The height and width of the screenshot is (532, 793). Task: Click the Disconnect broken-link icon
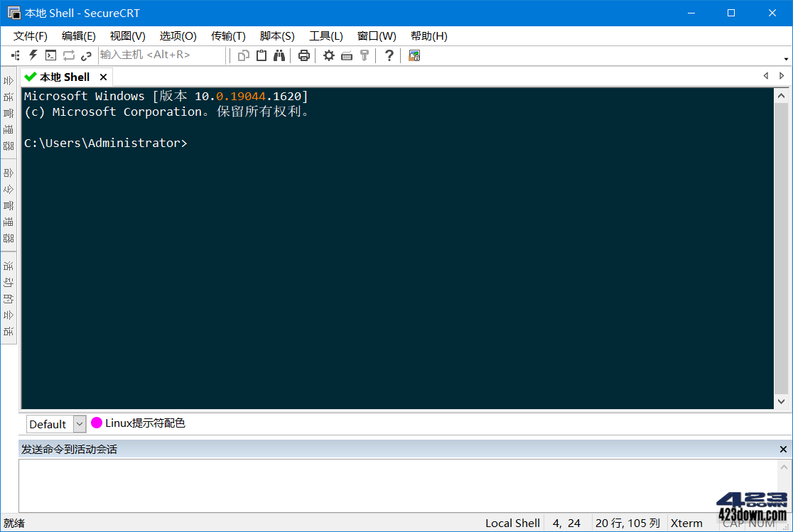click(x=85, y=55)
